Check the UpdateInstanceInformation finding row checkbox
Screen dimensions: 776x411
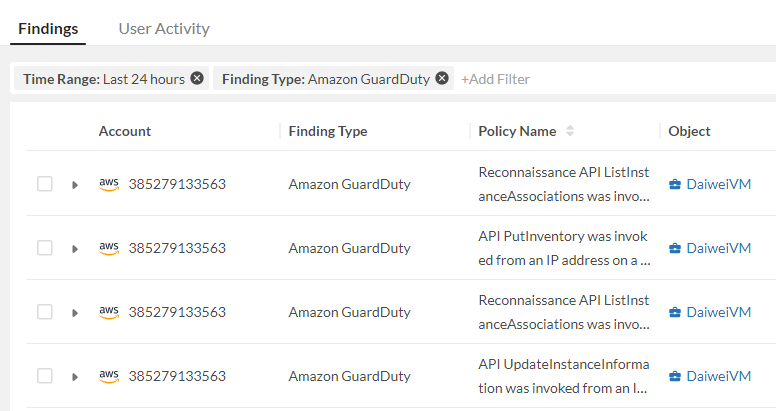pyautogui.click(x=45, y=376)
